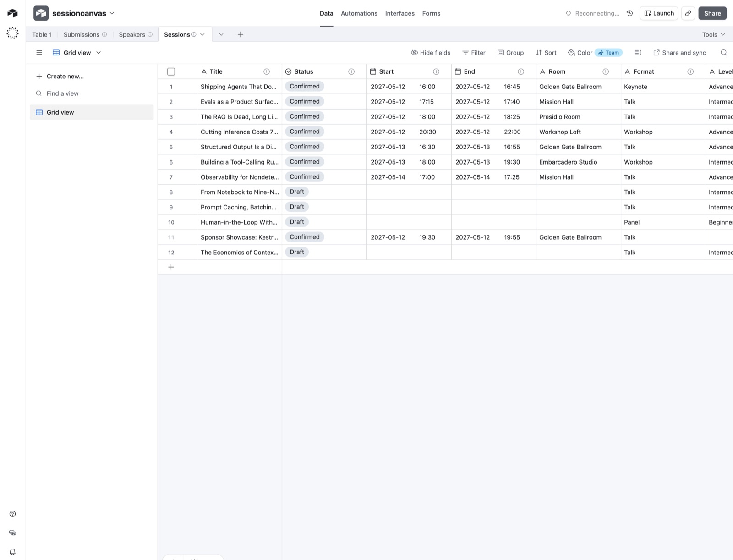Click title 'The Economics of Contex...'

(x=239, y=253)
